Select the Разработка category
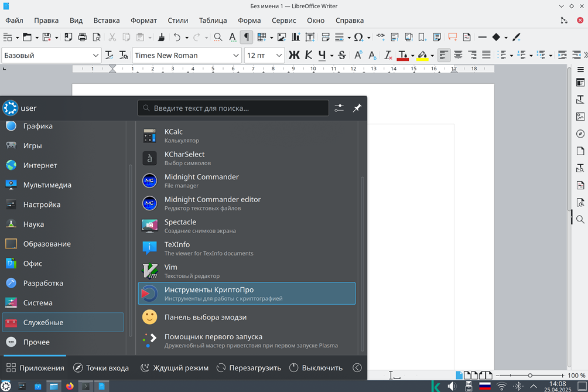The image size is (588, 392). point(63,283)
